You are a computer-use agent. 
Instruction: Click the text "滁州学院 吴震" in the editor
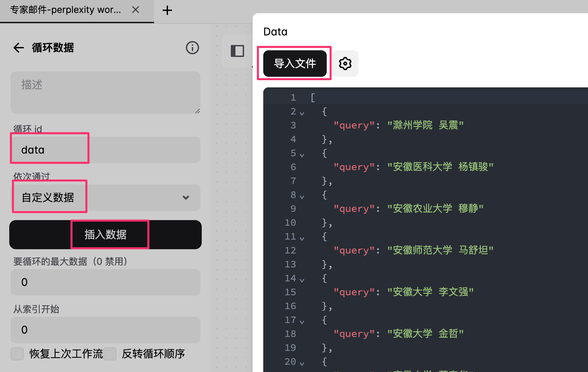click(x=426, y=125)
